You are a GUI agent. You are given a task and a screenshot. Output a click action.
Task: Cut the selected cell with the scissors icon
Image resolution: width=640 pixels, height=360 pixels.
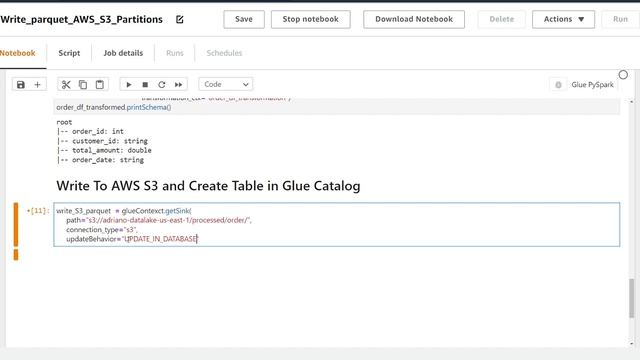click(66, 84)
